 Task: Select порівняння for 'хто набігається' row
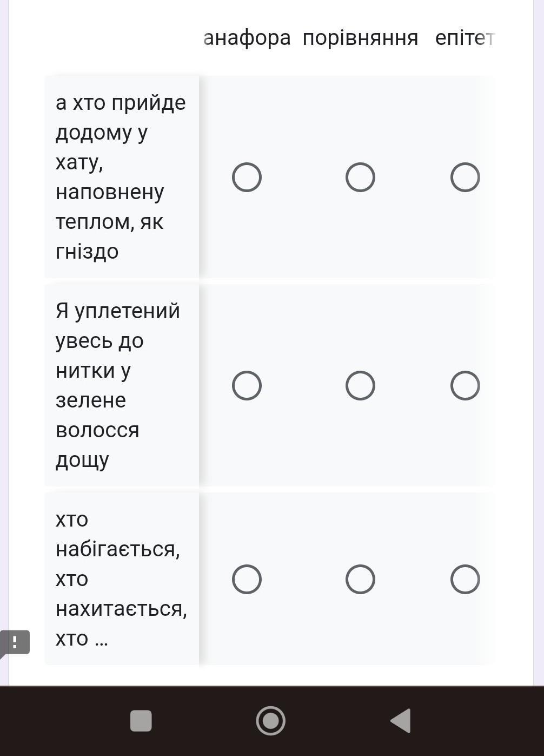pyautogui.click(x=360, y=579)
